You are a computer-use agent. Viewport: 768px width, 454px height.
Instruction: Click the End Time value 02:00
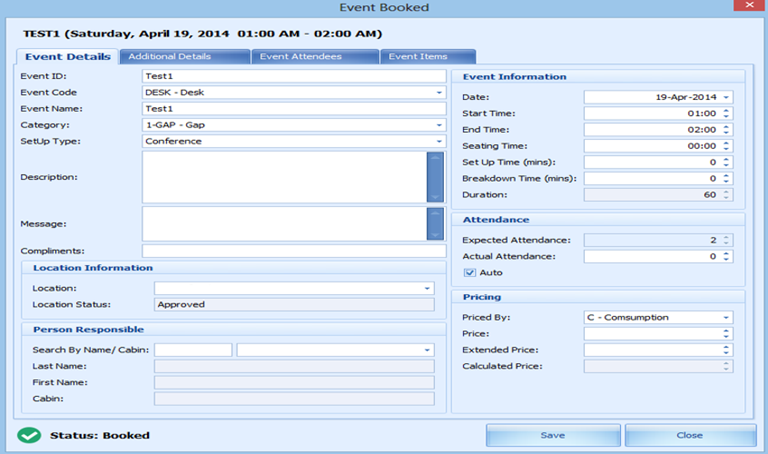click(x=701, y=129)
